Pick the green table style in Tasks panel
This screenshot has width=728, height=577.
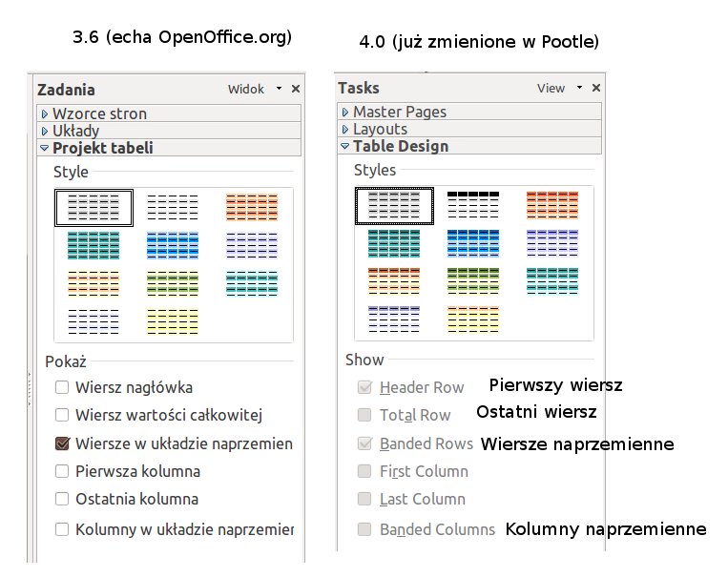click(x=473, y=280)
